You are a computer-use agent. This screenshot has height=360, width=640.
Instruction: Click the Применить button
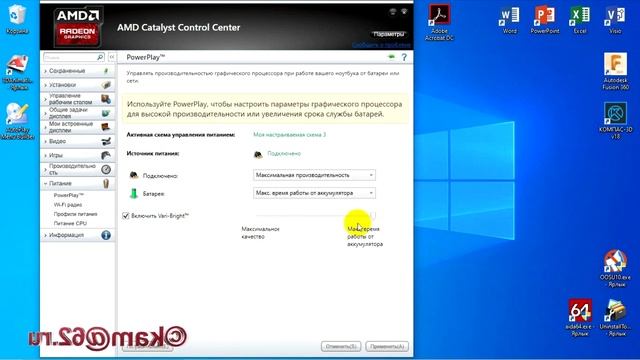click(387, 346)
